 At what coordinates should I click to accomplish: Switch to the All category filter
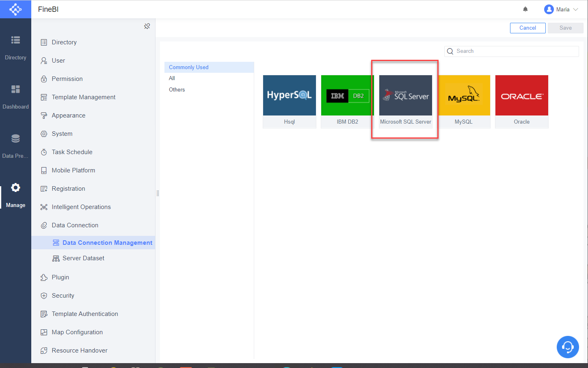pyautogui.click(x=172, y=78)
